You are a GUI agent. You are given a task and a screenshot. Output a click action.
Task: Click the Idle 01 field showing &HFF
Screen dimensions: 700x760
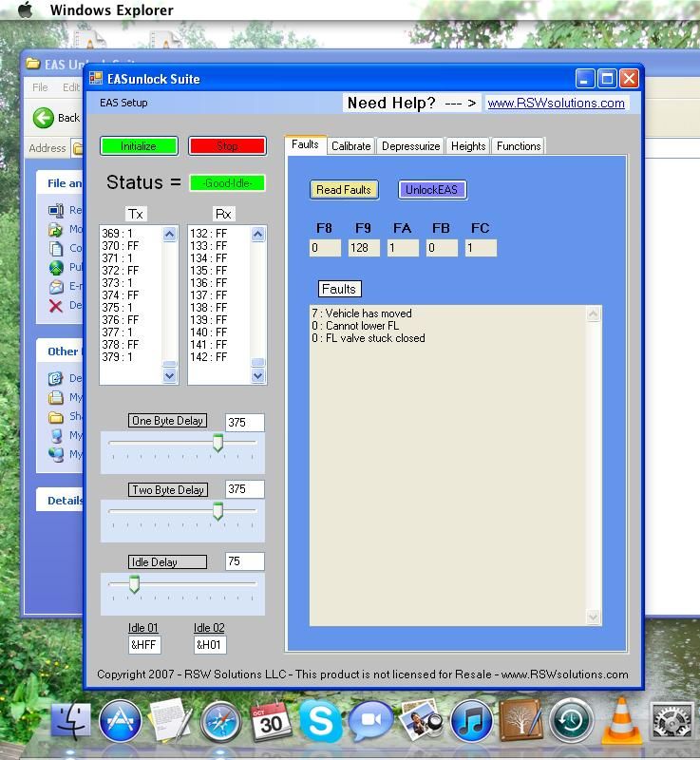144,645
